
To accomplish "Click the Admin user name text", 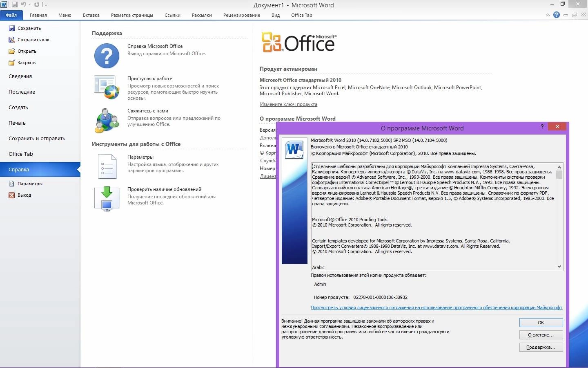I will click(x=320, y=284).
